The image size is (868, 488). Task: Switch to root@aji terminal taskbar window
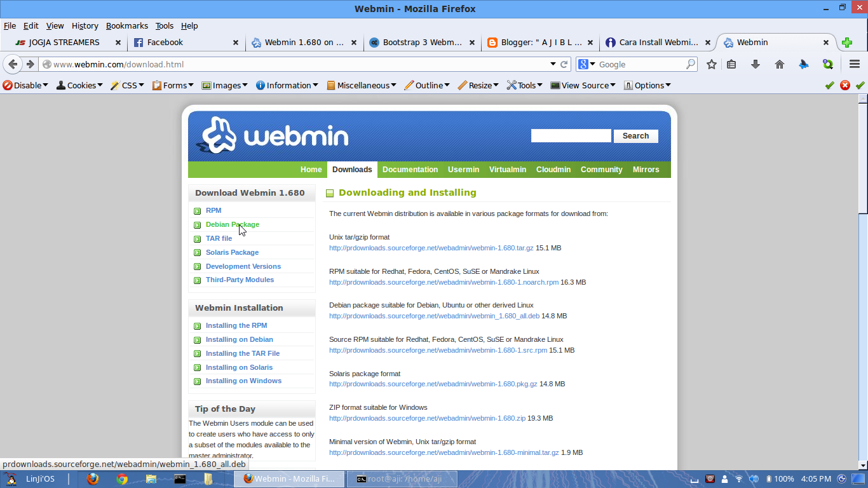(402, 479)
